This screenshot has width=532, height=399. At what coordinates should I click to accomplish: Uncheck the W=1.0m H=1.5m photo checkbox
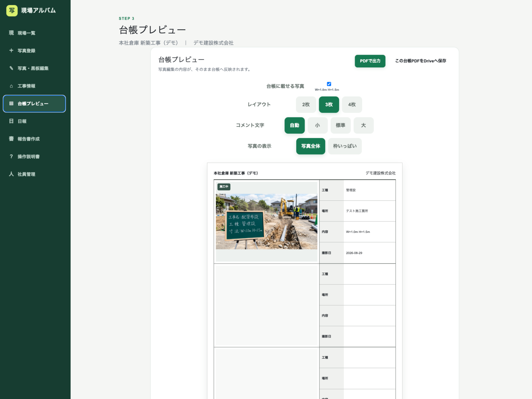[329, 84]
